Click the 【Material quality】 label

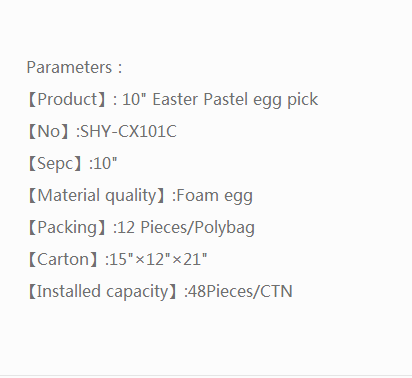(x=97, y=196)
